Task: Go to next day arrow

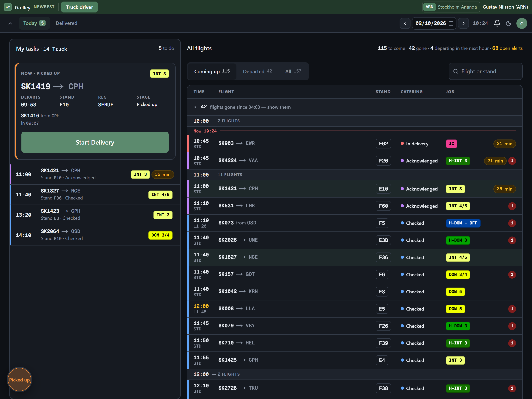Action: coord(463,23)
